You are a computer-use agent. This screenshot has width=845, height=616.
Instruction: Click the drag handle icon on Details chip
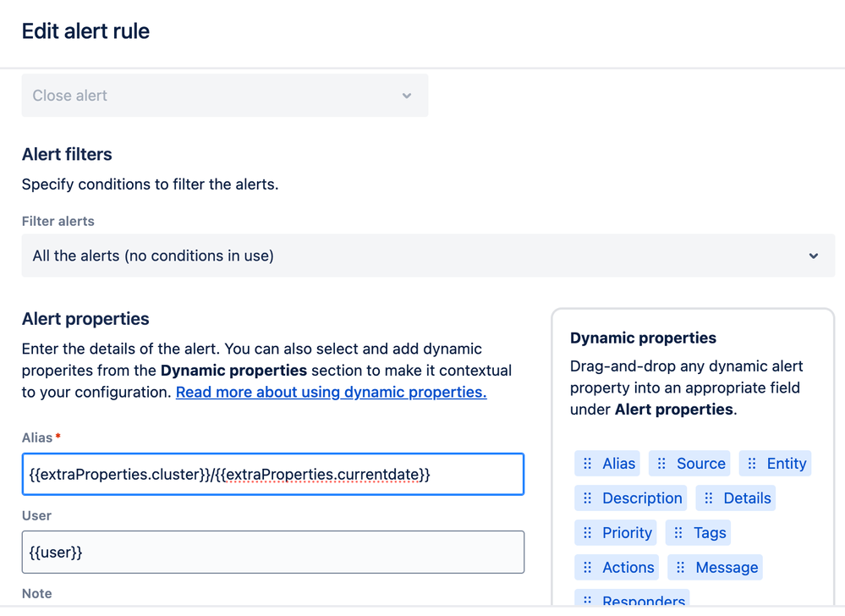point(709,498)
